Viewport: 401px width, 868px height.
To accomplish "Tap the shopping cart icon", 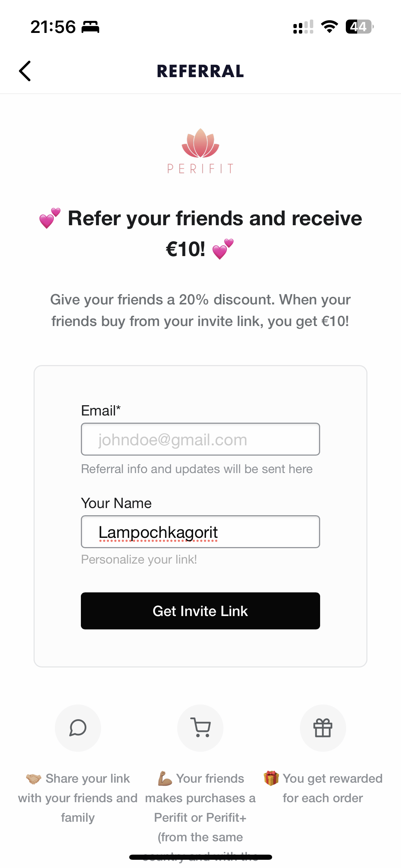I will coord(200,728).
